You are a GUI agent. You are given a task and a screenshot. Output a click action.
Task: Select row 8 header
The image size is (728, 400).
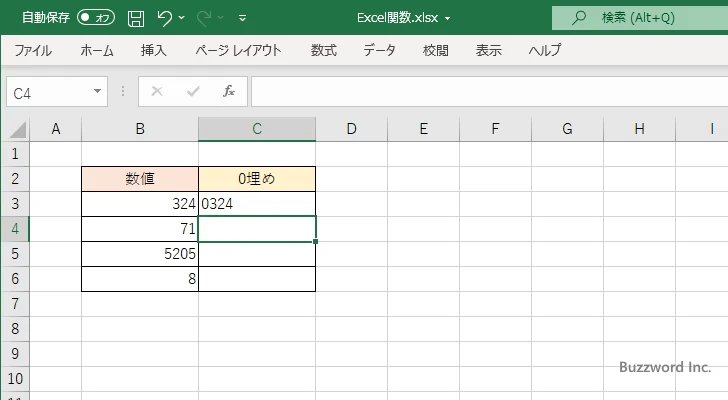point(15,329)
